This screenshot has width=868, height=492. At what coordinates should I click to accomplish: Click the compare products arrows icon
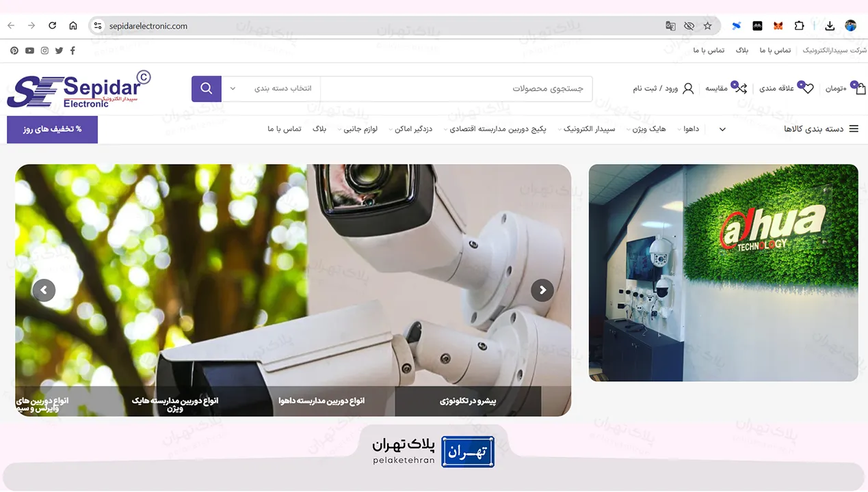(741, 89)
